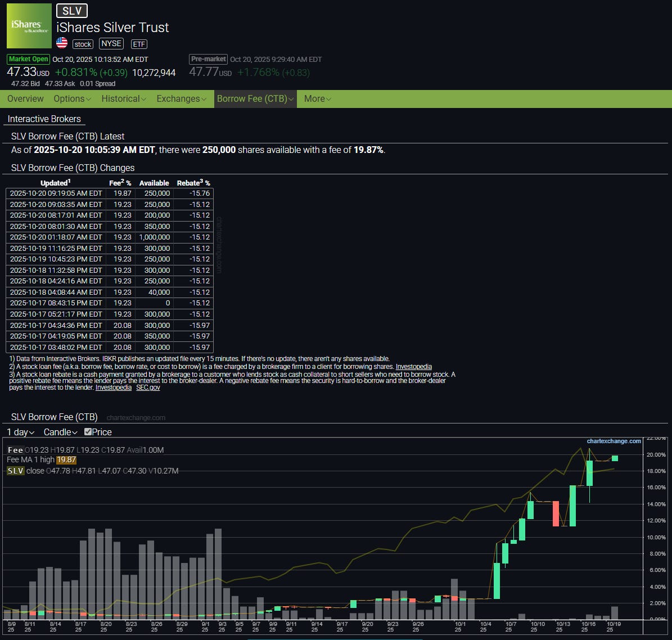Screen dimensions: 672x640
Task: Click the ETF tag
Action: (x=139, y=44)
